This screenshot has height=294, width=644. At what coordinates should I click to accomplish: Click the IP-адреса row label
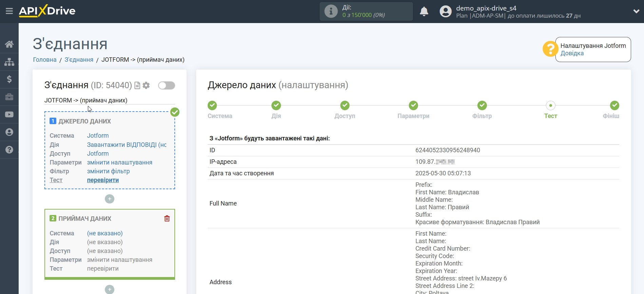[223, 162]
